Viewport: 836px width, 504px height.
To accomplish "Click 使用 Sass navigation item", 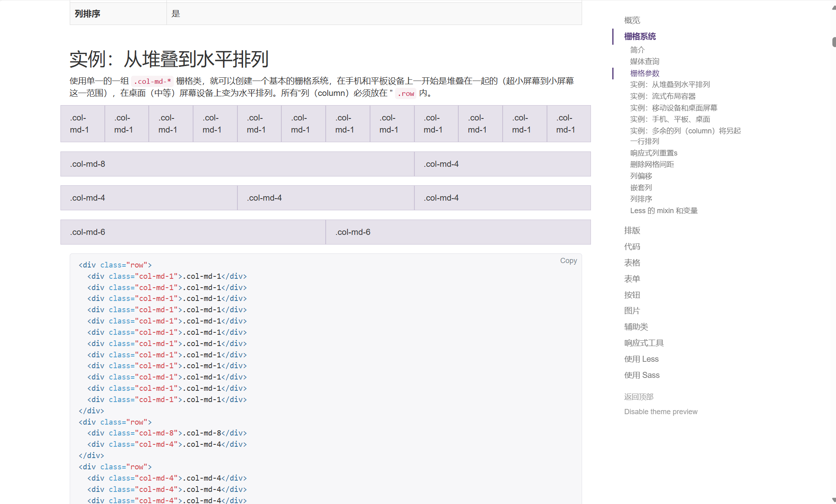I will click(x=641, y=375).
